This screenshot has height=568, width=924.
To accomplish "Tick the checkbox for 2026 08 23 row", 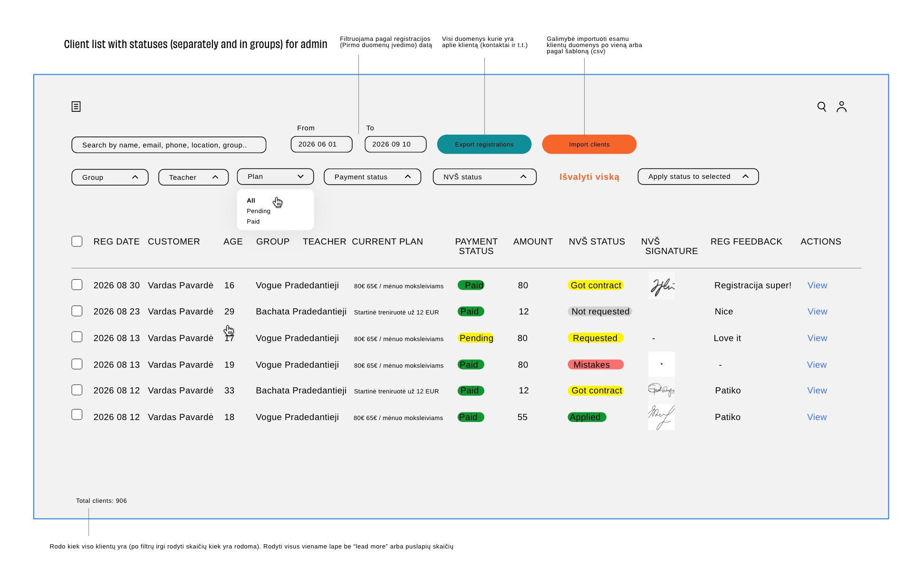I will point(77,311).
